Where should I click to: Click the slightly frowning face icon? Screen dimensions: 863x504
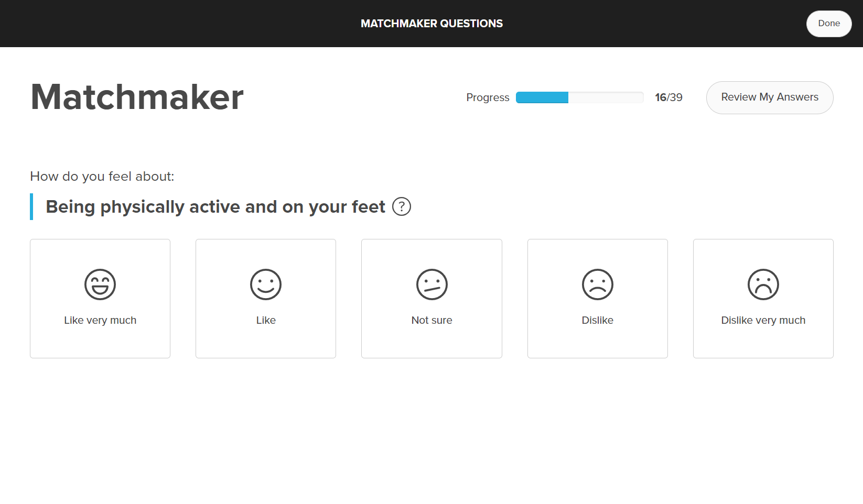pos(597,284)
